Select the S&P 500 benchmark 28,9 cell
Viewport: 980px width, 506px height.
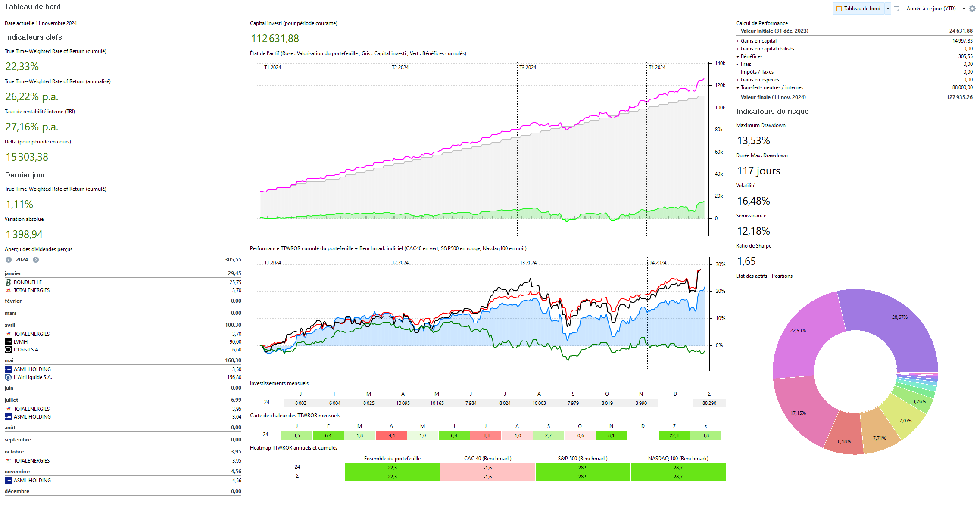[x=583, y=468]
